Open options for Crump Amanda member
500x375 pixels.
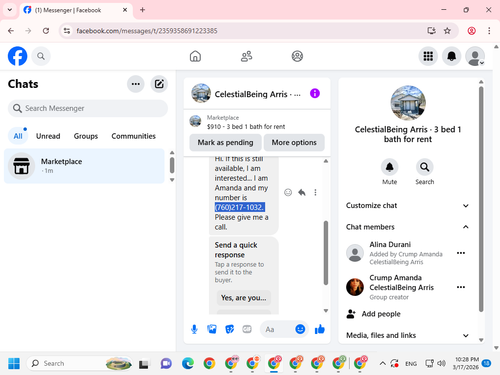point(461,287)
